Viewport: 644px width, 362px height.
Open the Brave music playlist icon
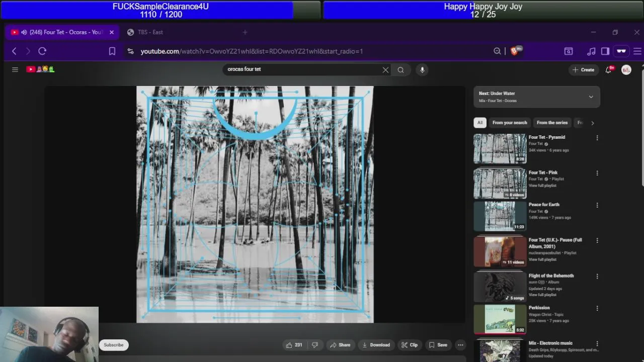pos(592,51)
